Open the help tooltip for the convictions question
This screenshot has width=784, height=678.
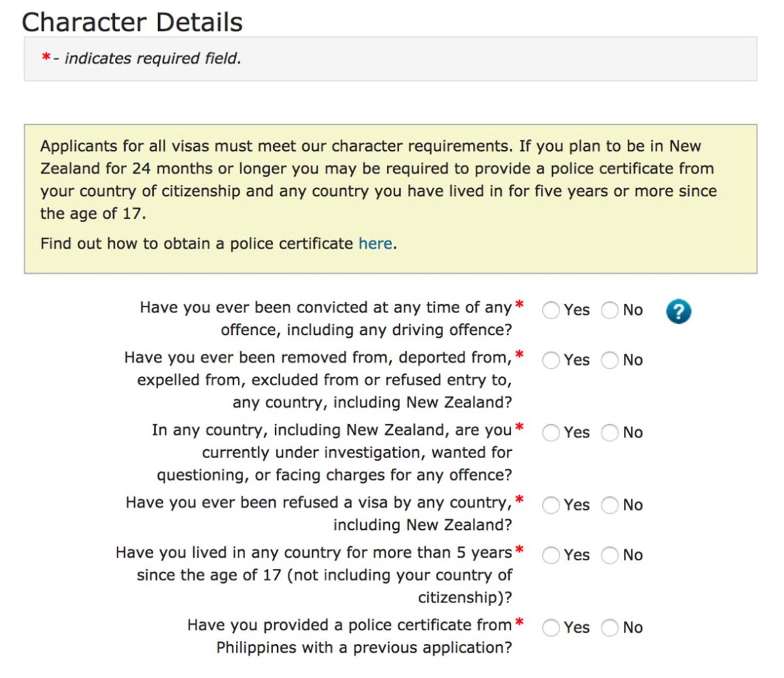[x=678, y=311]
